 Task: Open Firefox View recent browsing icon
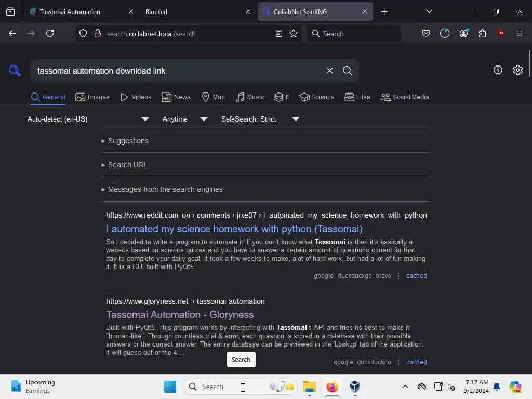(10, 11)
